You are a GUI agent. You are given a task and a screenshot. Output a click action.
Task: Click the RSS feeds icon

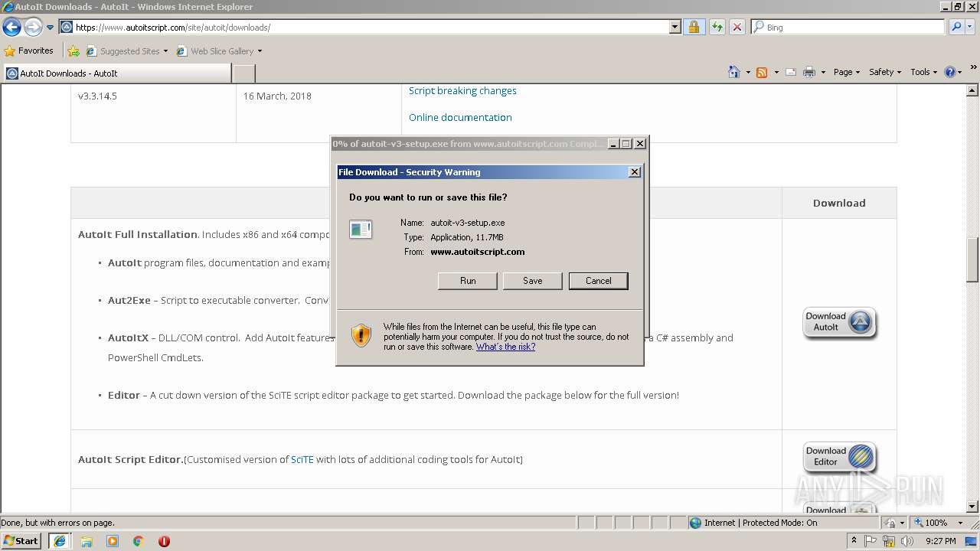762,72
